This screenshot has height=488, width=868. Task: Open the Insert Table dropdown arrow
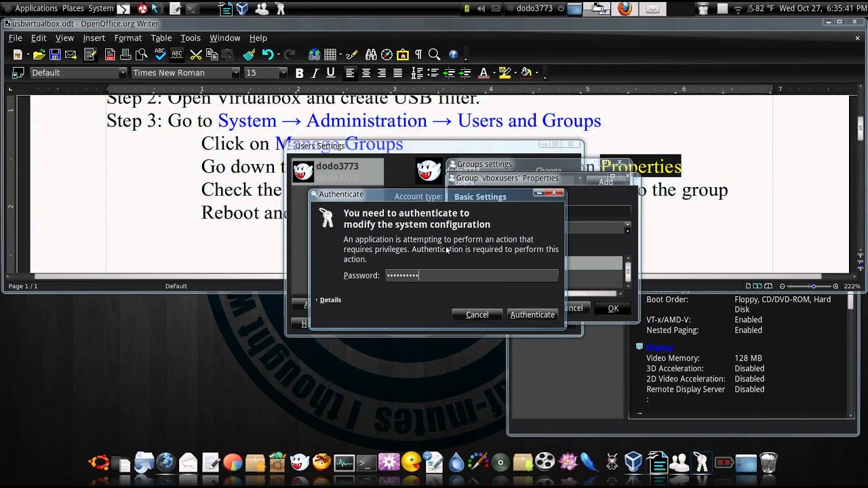click(340, 54)
